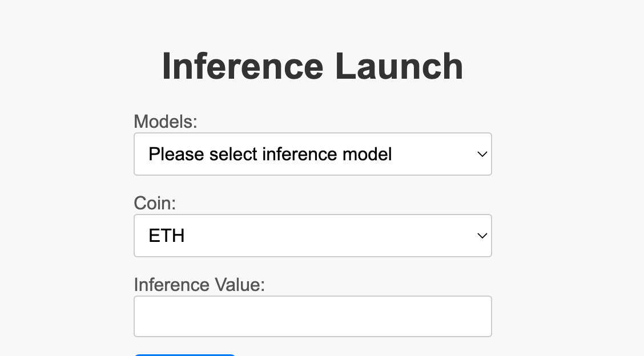Open the Models dropdown
The image size is (644, 356).
(312, 154)
